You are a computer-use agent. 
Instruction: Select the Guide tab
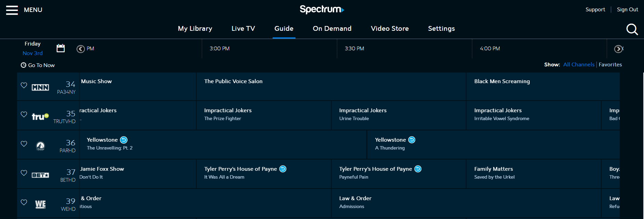(284, 29)
